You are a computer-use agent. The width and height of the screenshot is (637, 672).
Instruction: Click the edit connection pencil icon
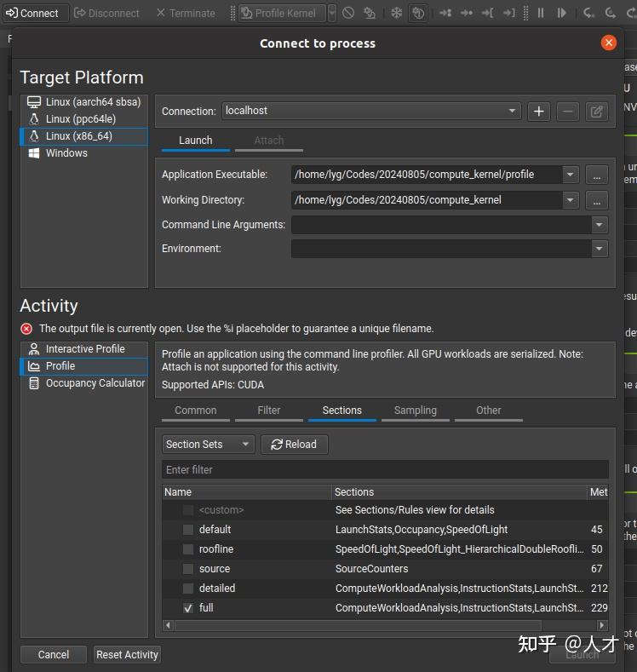(597, 111)
